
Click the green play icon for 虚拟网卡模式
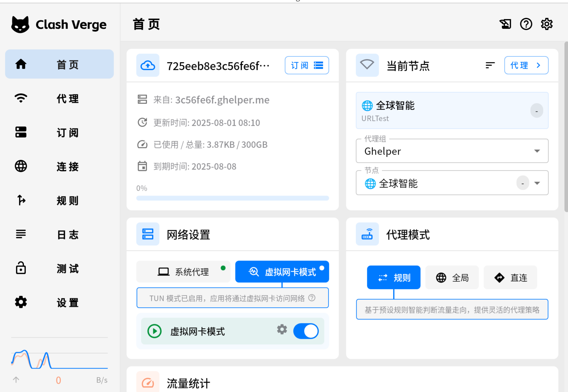tap(155, 331)
